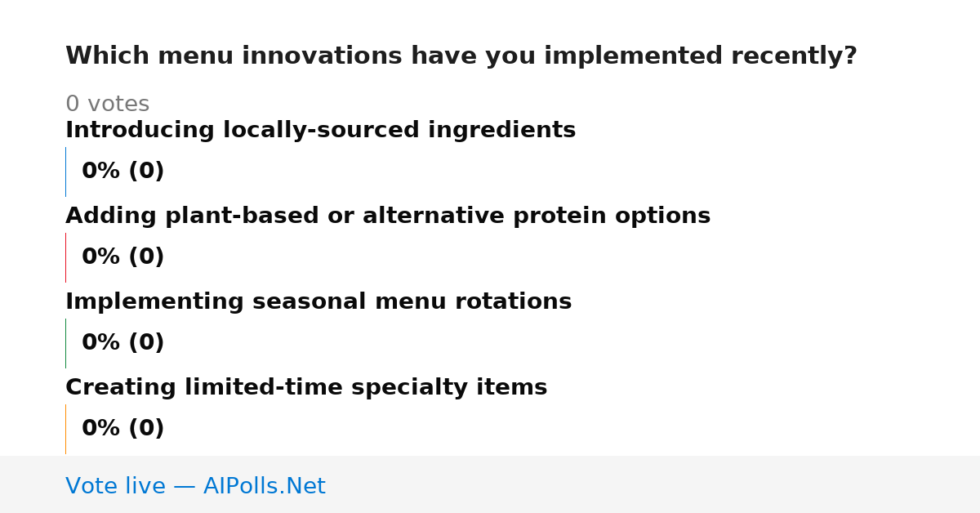Click 0% (0) result for locally-sourced ingredients
Screen dimensions: 980x513
[122, 172]
